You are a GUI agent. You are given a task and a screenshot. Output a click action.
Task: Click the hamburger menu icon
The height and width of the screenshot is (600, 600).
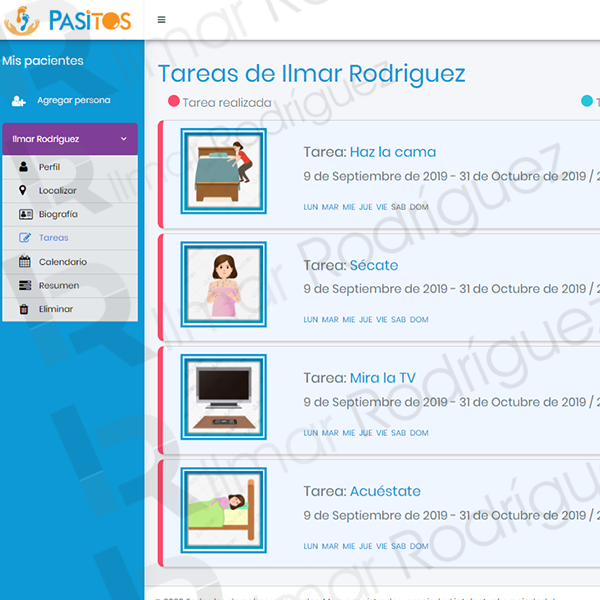[162, 20]
